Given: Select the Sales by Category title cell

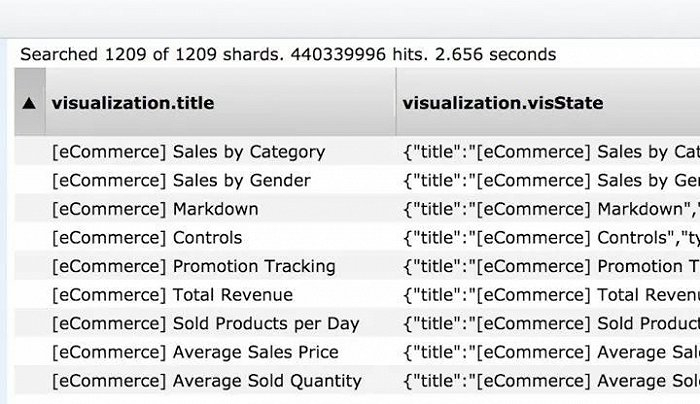Looking at the screenshot, I should click(188, 153).
